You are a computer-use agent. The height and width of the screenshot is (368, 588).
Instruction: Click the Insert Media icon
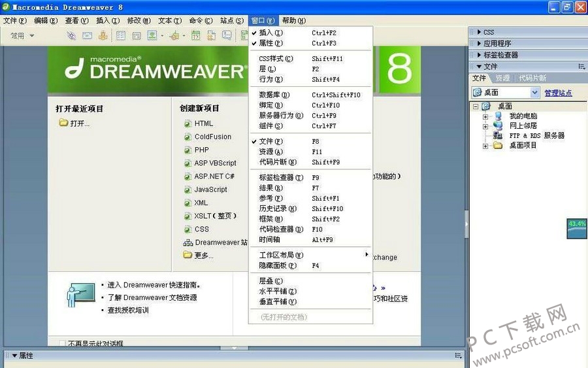pyautogui.click(x=174, y=36)
